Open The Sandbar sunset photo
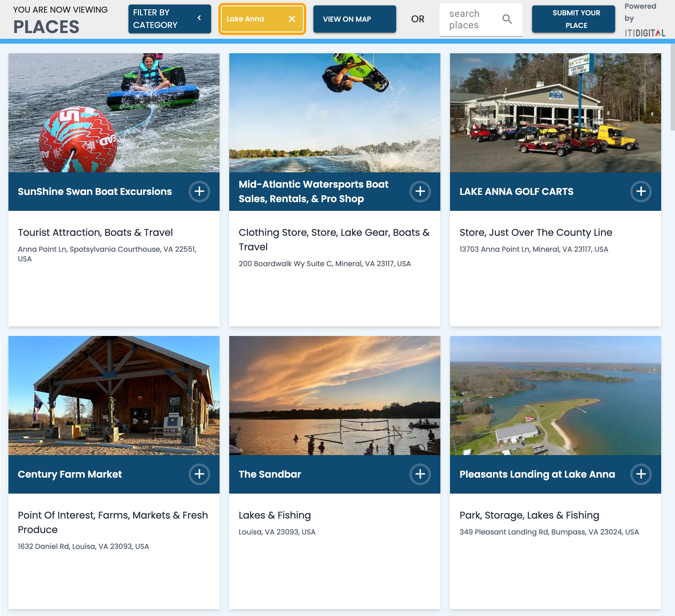 [x=334, y=396]
